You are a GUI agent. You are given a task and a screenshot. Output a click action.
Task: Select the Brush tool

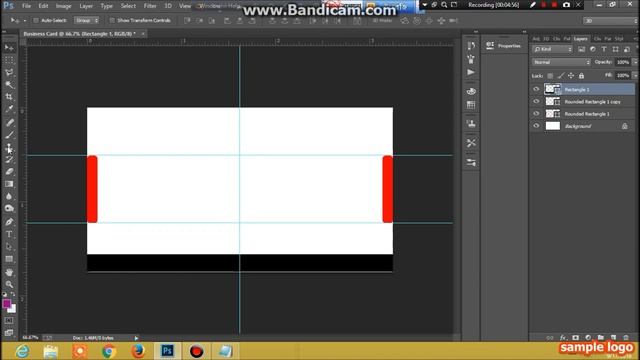(x=9, y=135)
